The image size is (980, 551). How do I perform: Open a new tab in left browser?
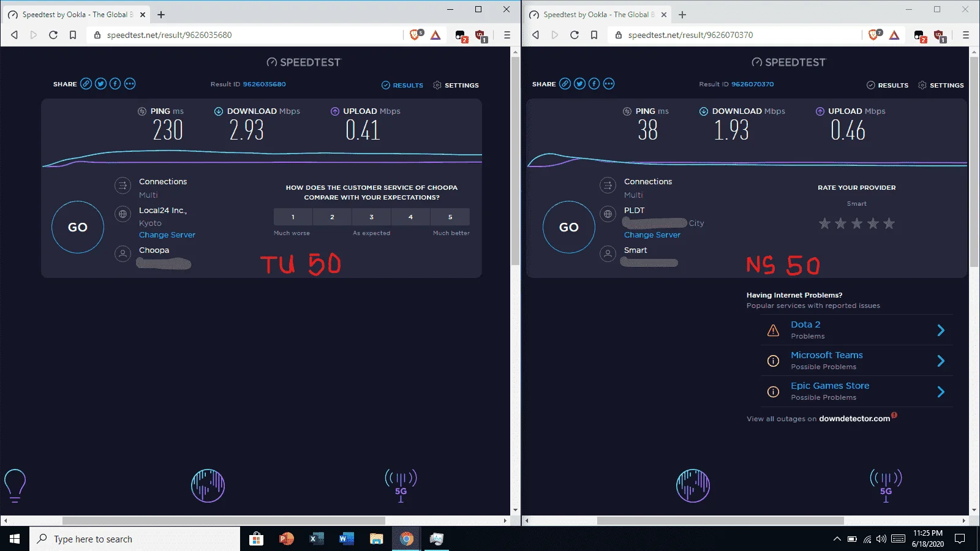coord(161,15)
